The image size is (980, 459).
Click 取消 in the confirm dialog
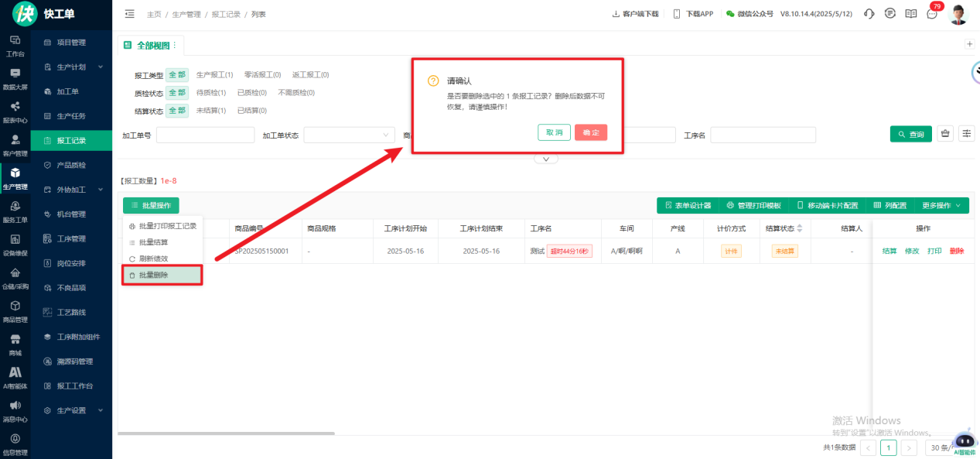[554, 132]
